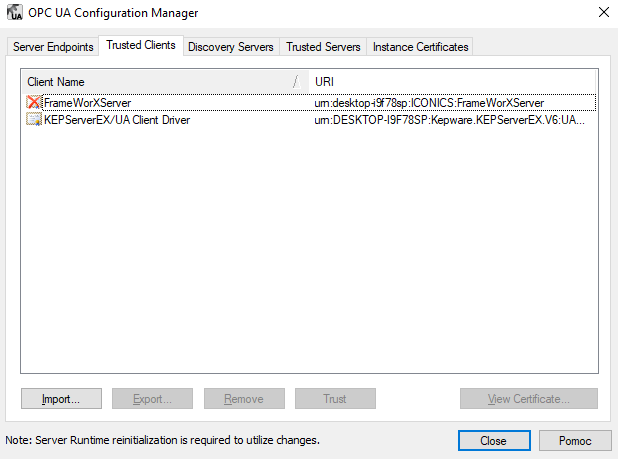Open the Instance Certificates tab
The image size is (618, 459).
coord(420,47)
